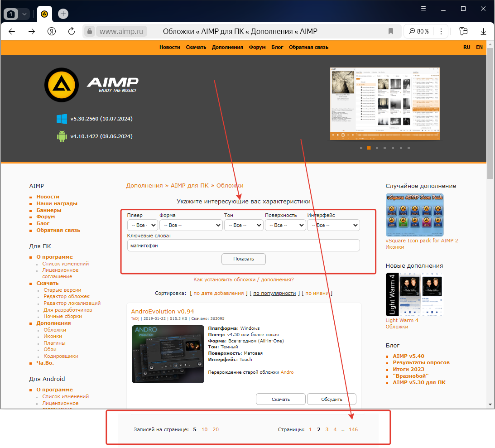Image resolution: width=495 pixels, height=448 pixels.
Task: Open the tab counter showing 1
Action: click(x=11, y=14)
